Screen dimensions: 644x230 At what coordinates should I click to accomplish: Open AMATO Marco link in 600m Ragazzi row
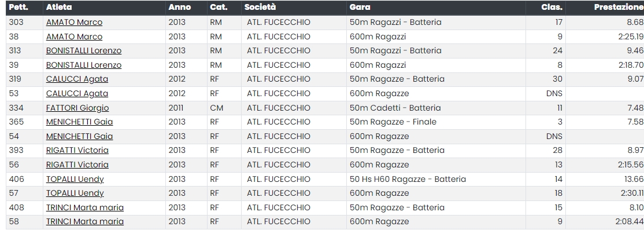point(74,36)
